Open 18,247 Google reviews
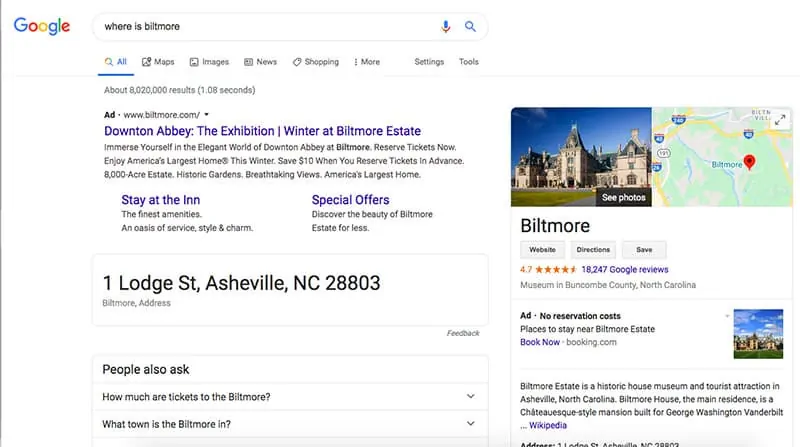The width and height of the screenshot is (800, 447). pos(624,269)
